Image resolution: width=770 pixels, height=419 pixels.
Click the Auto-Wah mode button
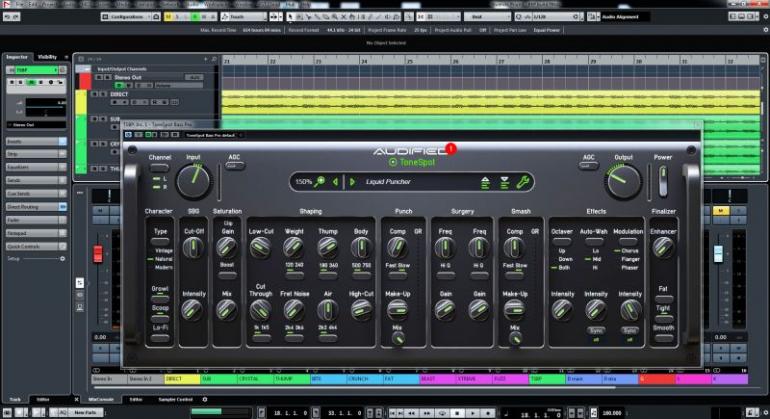(594, 242)
